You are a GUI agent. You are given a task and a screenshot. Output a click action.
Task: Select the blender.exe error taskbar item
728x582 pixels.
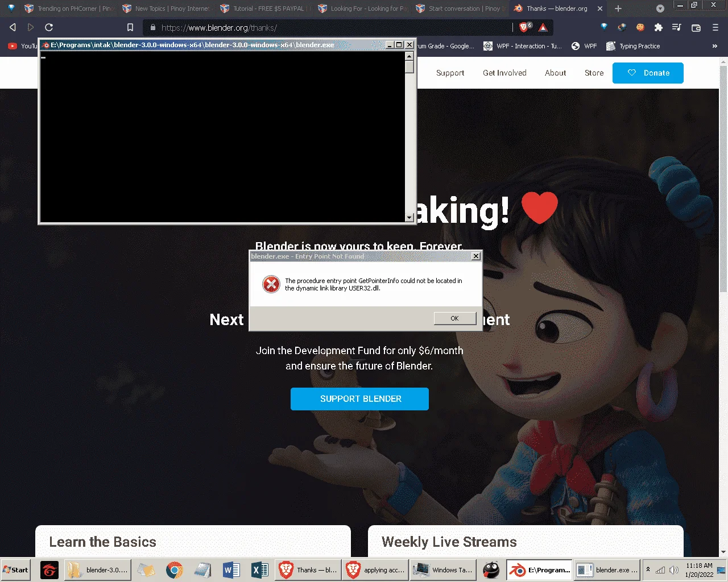click(x=606, y=570)
